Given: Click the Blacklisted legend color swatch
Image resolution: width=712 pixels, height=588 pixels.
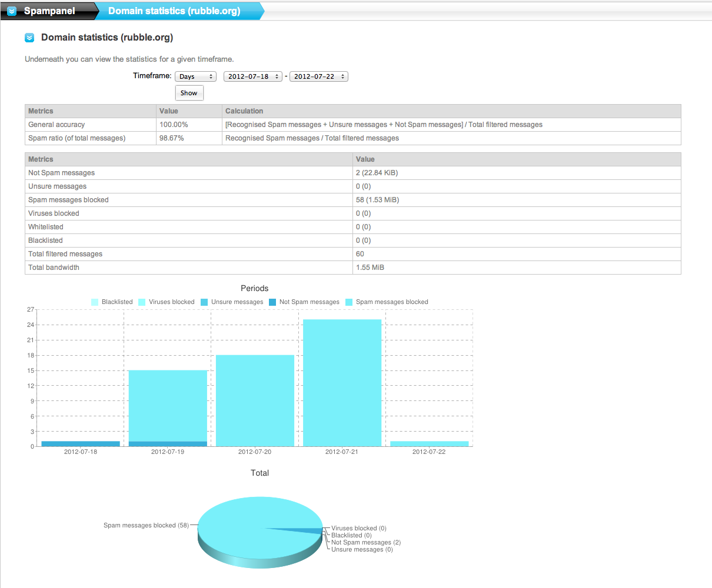Looking at the screenshot, I should pos(95,302).
